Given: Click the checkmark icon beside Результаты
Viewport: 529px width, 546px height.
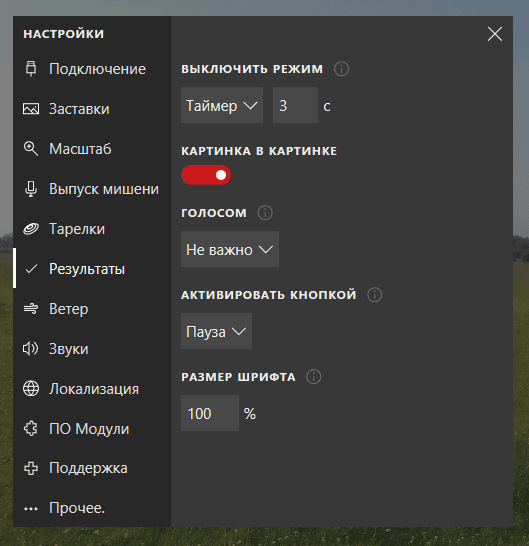Looking at the screenshot, I should (31, 269).
